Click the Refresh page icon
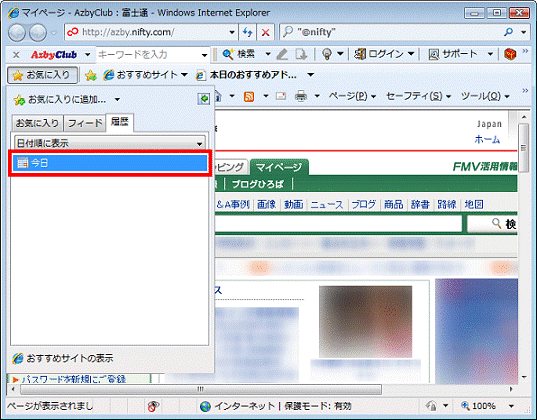 click(247, 33)
